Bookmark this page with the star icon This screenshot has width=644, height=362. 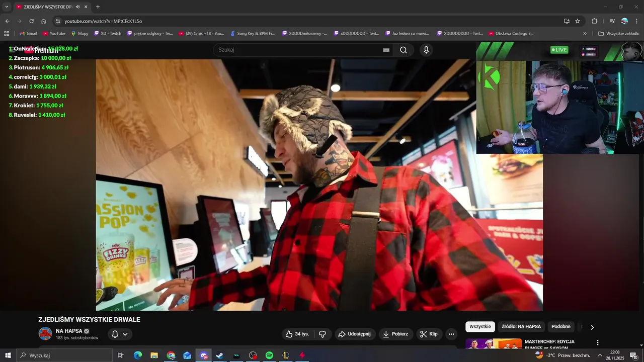click(x=578, y=21)
